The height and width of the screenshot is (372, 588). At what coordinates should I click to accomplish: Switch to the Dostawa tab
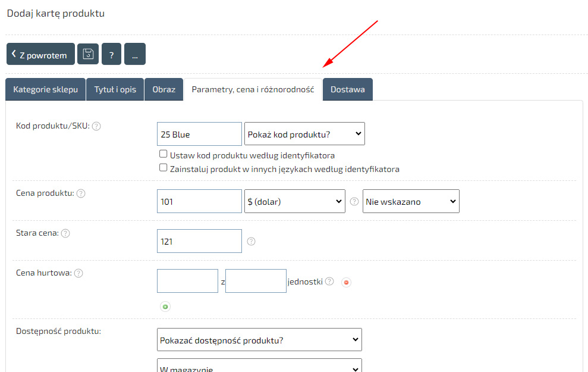pos(347,89)
